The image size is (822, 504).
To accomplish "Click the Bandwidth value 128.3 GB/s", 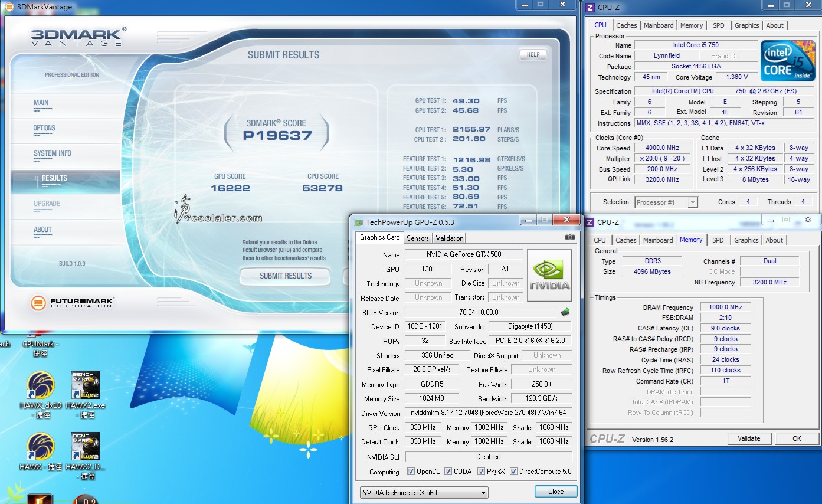I will pos(541,398).
